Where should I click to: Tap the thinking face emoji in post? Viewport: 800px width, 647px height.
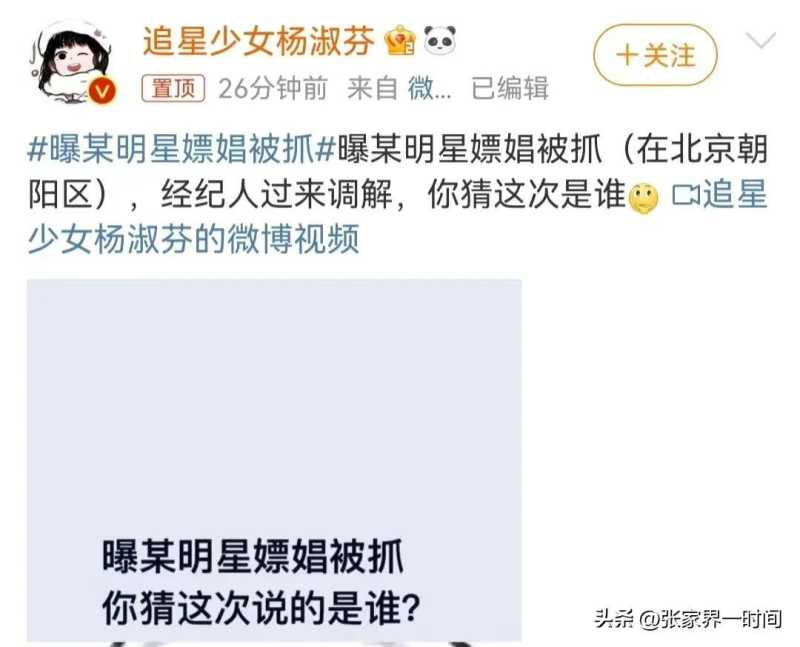pos(644,198)
